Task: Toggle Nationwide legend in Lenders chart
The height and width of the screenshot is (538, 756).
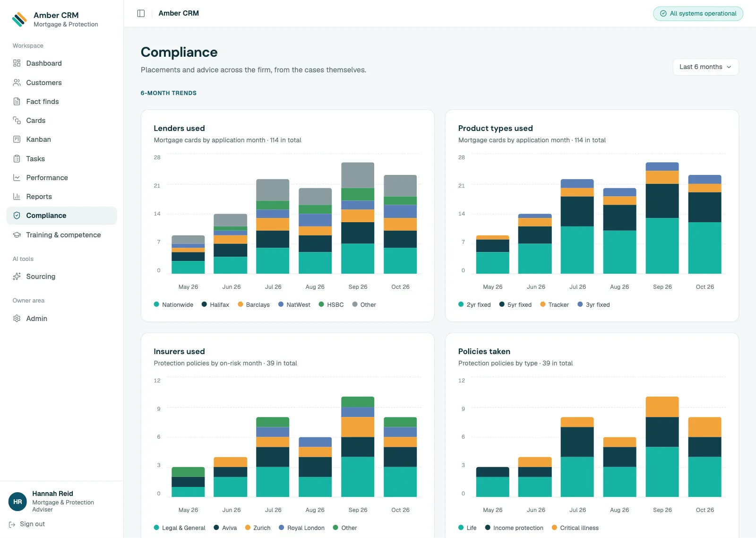Action: tap(173, 305)
